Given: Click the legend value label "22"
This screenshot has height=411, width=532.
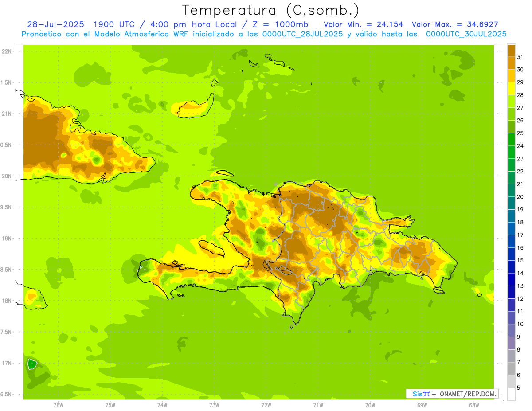Looking at the screenshot, I should 520,171.
